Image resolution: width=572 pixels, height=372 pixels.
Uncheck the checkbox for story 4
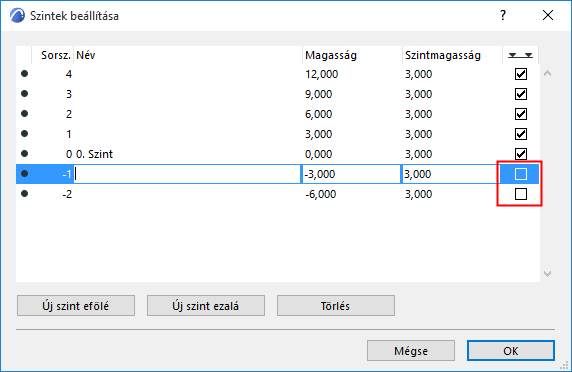click(521, 74)
